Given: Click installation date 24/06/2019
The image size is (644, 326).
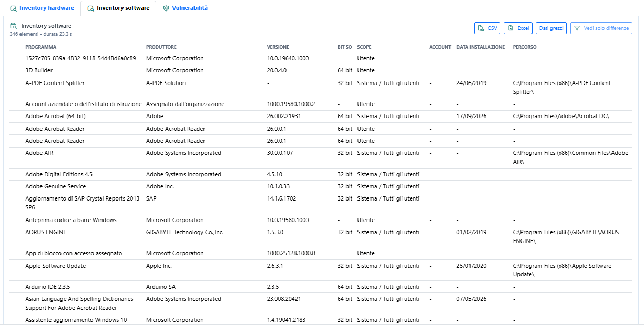Looking at the screenshot, I should coord(472,83).
